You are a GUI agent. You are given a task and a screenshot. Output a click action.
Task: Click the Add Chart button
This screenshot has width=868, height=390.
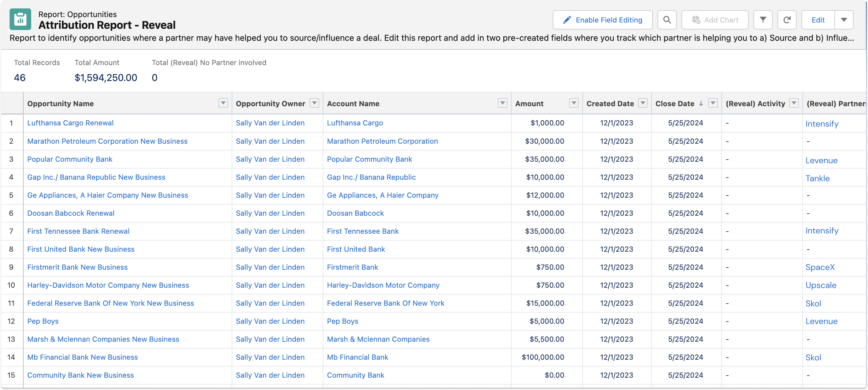pyautogui.click(x=715, y=20)
